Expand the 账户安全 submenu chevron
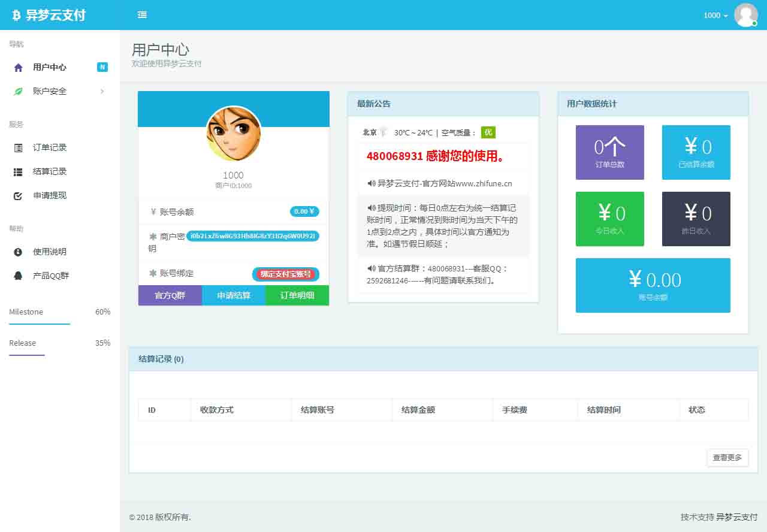Viewport: 767px width, 532px height. click(102, 92)
